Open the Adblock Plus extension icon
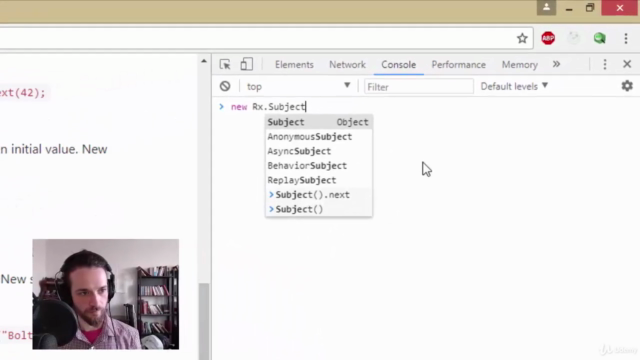This screenshot has height=360, width=640. 548,38
